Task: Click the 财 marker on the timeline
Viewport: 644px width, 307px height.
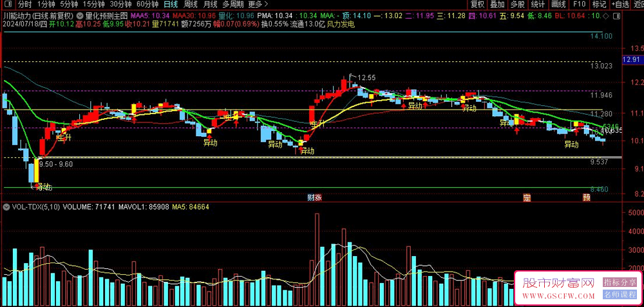Action: [311, 197]
